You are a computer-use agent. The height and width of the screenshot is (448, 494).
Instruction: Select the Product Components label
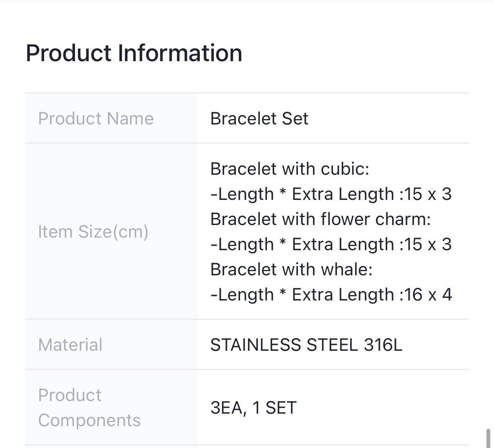pos(89,408)
